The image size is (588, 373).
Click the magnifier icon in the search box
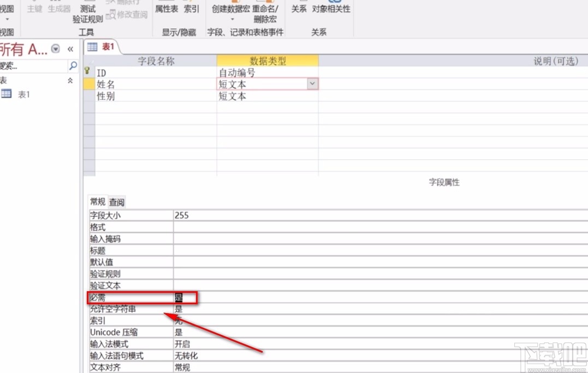tap(72, 65)
